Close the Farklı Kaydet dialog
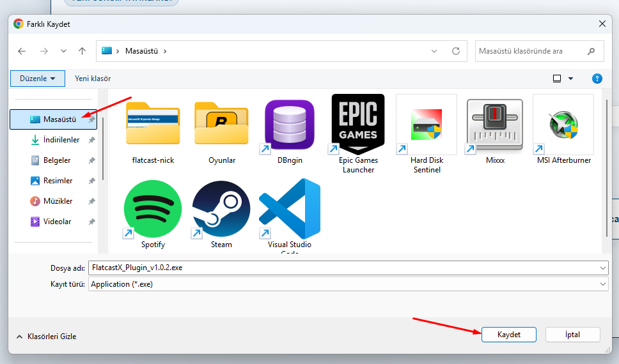Screen dimensions: 619x364 tap(602, 24)
